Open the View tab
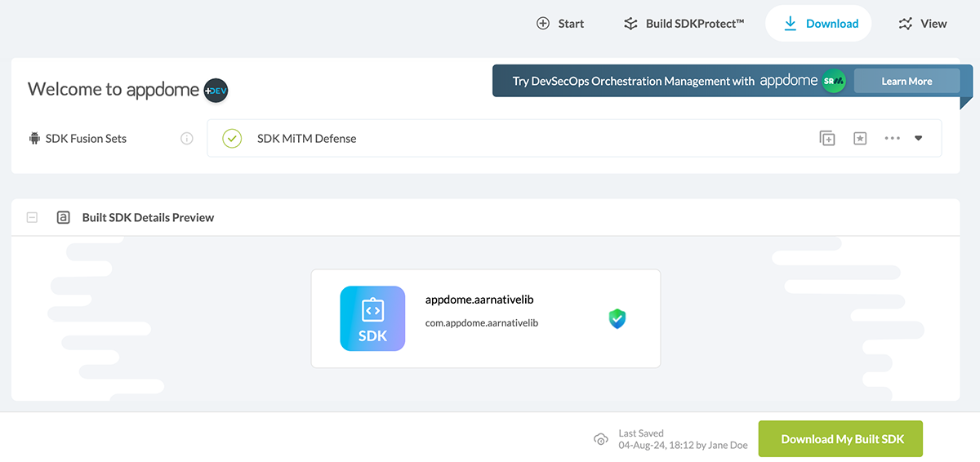The width and height of the screenshot is (980, 462). 923,24
